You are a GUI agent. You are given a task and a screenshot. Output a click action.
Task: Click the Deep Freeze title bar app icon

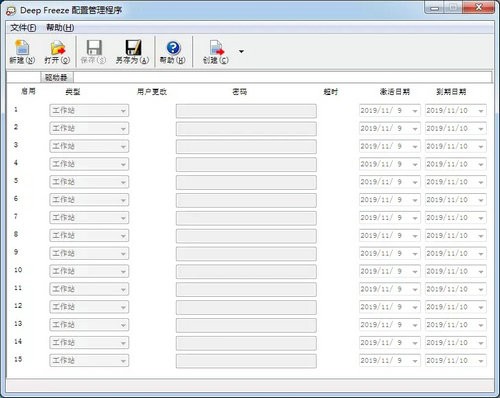tap(11, 11)
